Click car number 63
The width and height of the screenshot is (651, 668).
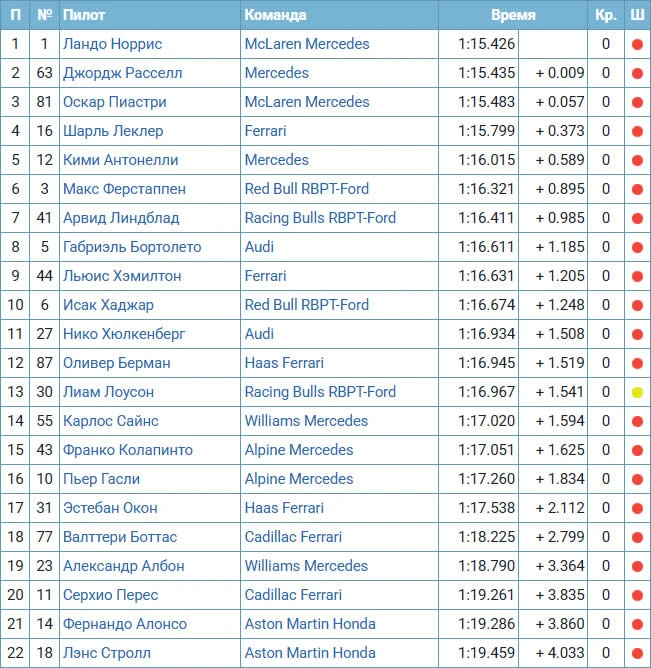(44, 73)
